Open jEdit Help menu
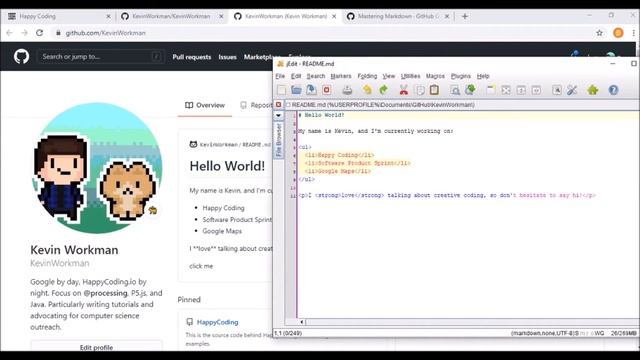Screen dimensions: 640x360 pyautogui.click(x=483, y=76)
